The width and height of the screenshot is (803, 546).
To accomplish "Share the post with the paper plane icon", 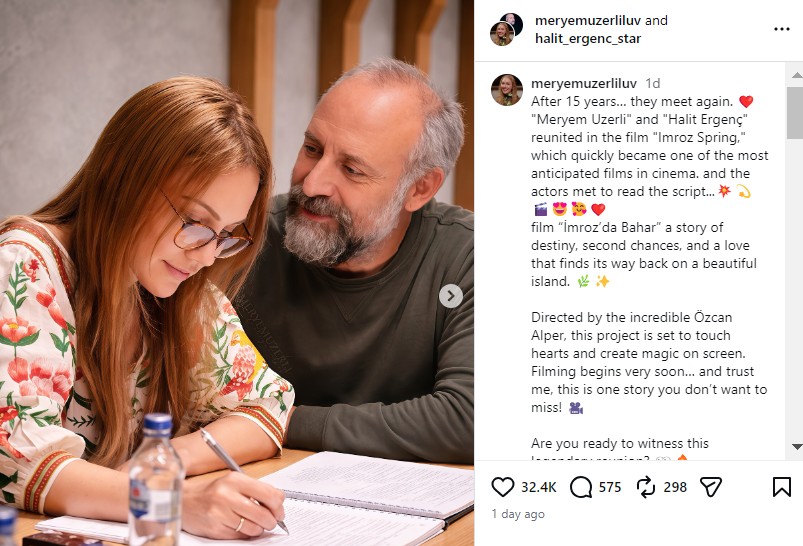I will tap(711, 487).
